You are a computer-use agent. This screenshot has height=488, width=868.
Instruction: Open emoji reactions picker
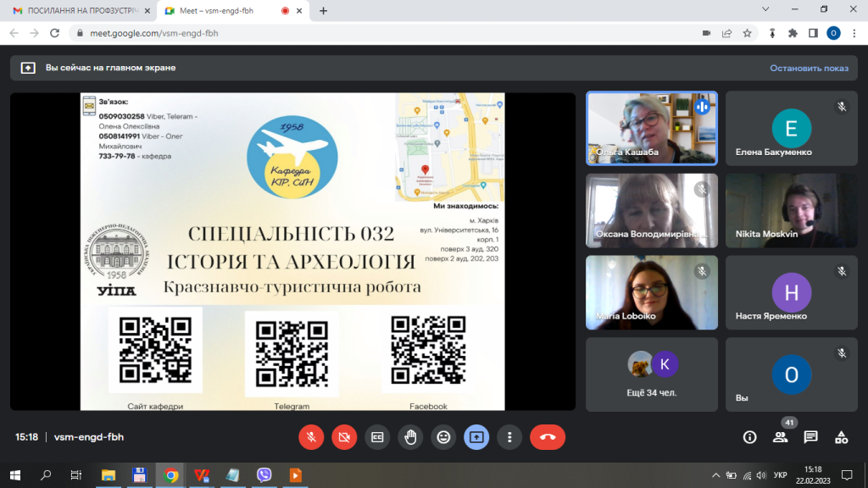pos(443,437)
